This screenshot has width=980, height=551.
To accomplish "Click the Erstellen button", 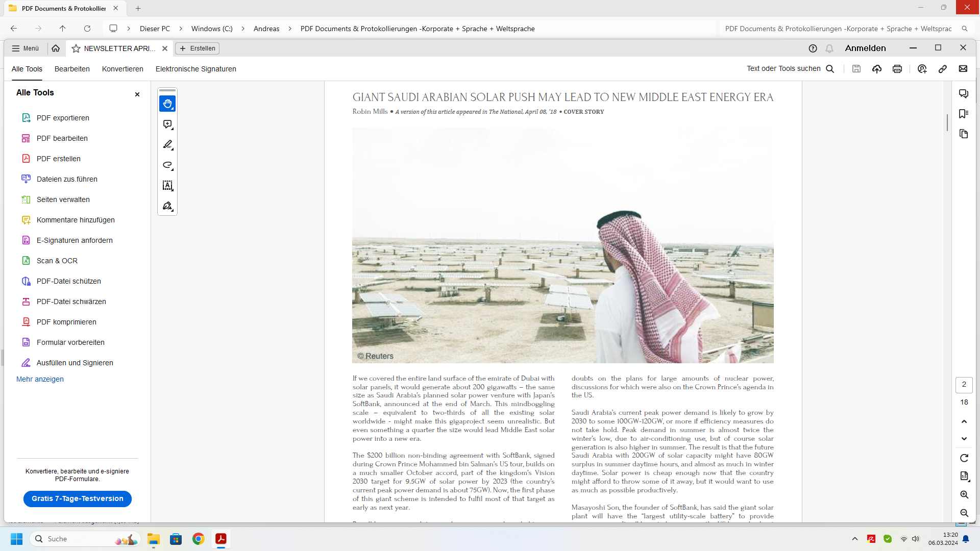I will 197,48.
